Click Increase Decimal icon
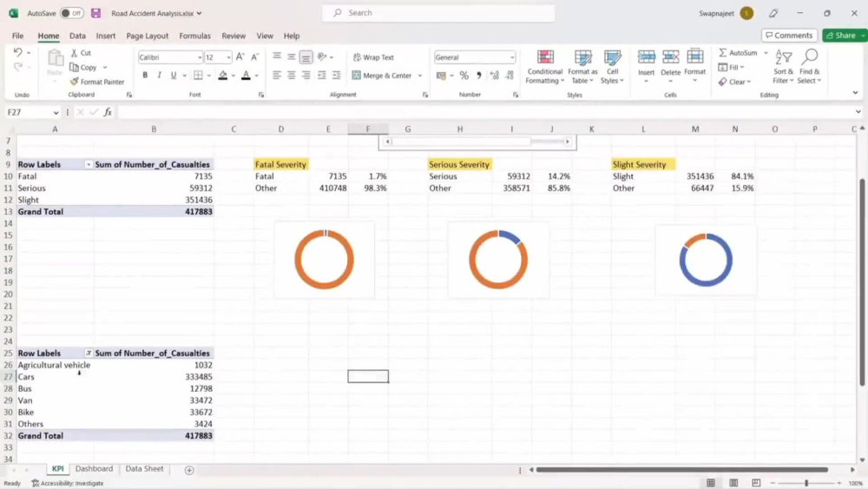 (x=495, y=76)
